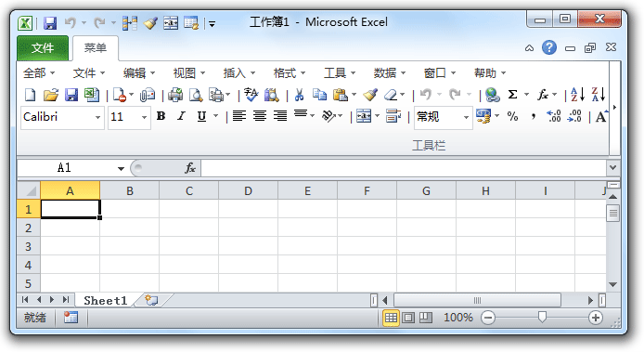Open the 视图 menu
The image size is (644, 352).
189,73
